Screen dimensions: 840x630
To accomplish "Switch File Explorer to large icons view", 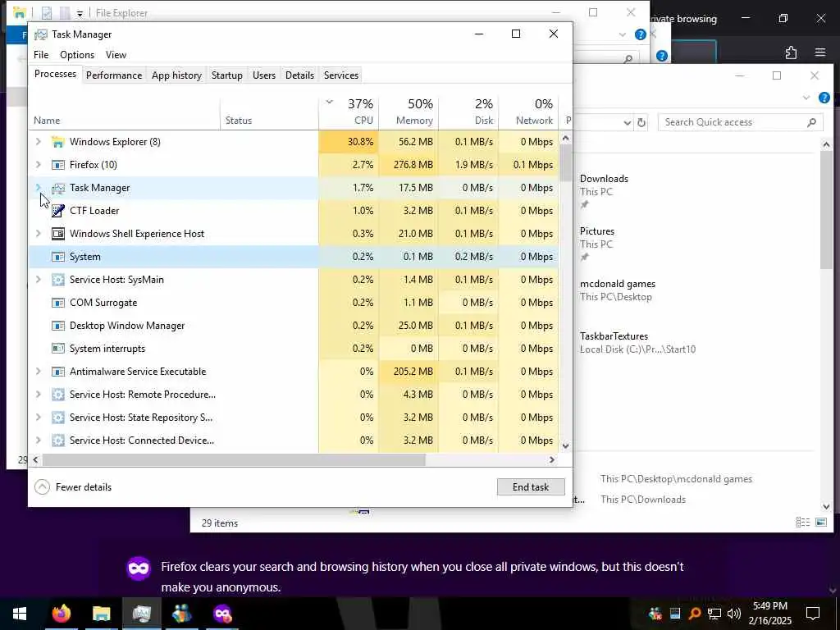I will 821,523.
